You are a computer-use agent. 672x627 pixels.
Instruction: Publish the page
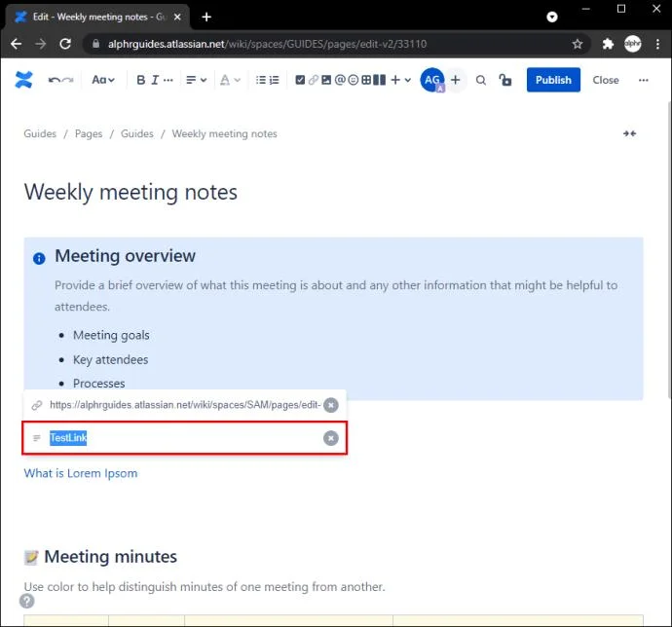coord(553,80)
